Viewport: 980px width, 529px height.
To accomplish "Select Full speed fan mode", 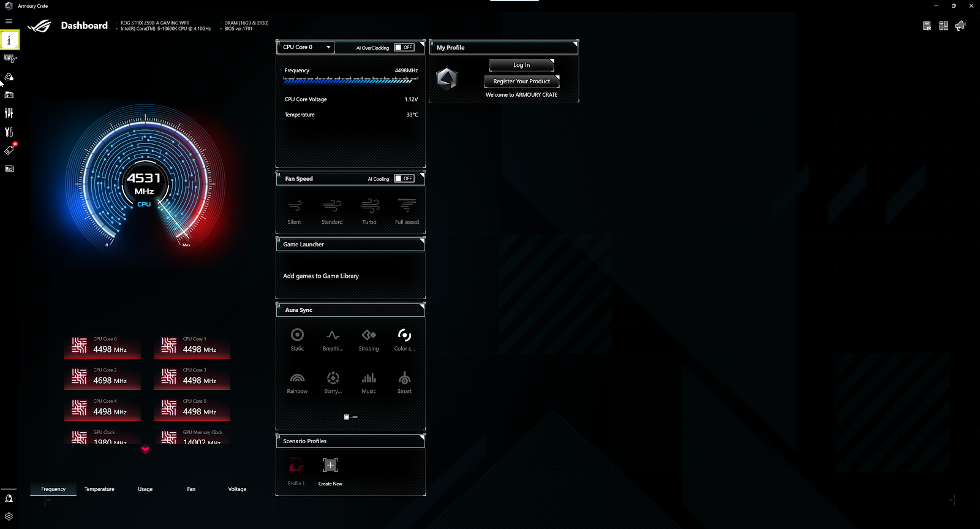I will click(x=407, y=211).
